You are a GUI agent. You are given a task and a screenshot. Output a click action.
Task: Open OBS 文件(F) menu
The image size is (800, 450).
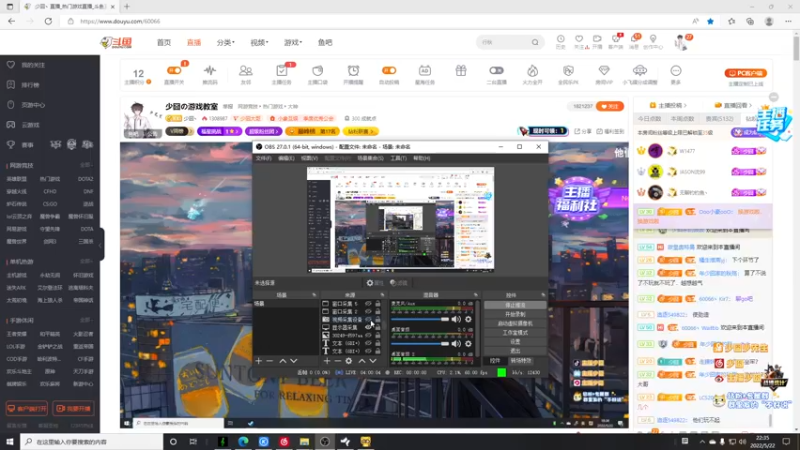pyautogui.click(x=263, y=158)
